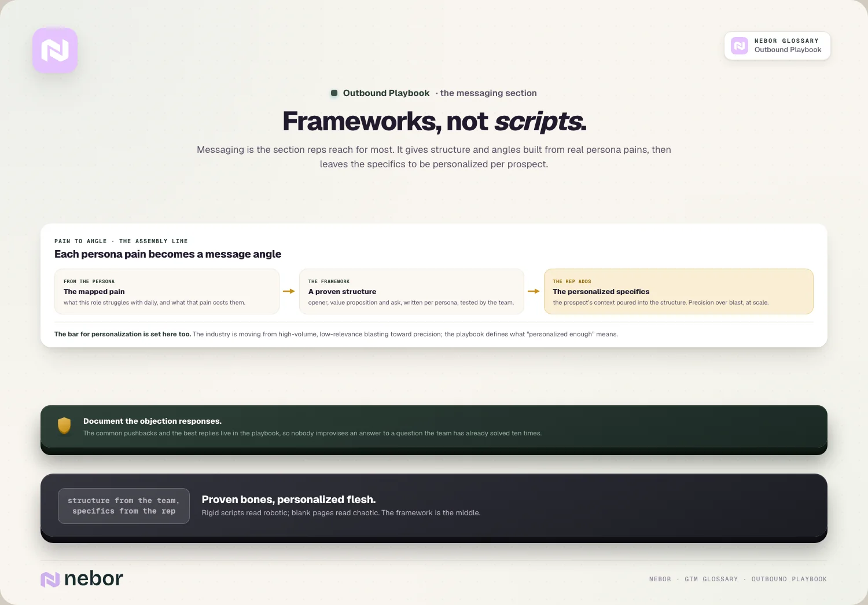Click the large purple Nebor logo tile

click(x=55, y=50)
